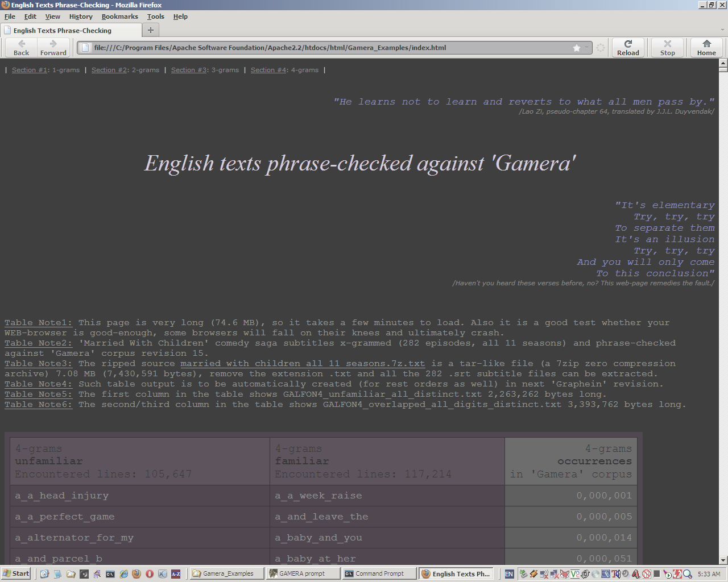Click the a_a_perfect_game table cell
Image resolution: width=728 pixels, height=582 pixels.
tap(140, 517)
